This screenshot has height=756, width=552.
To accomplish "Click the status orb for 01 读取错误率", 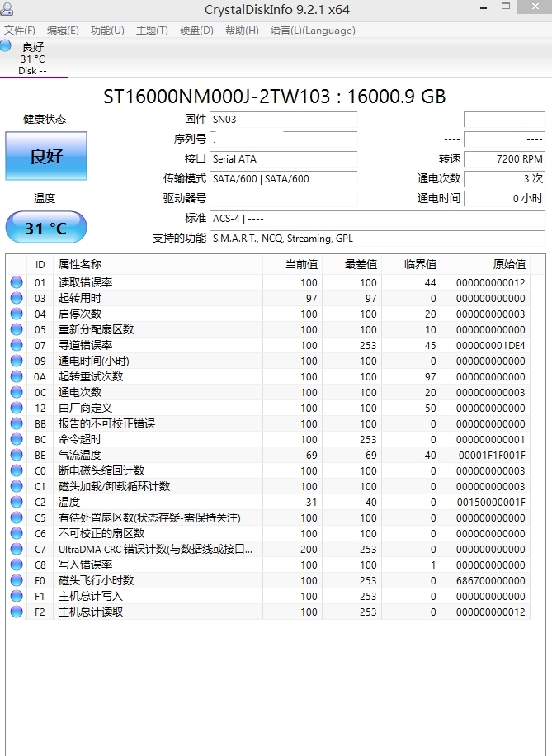I will coord(17,282).
